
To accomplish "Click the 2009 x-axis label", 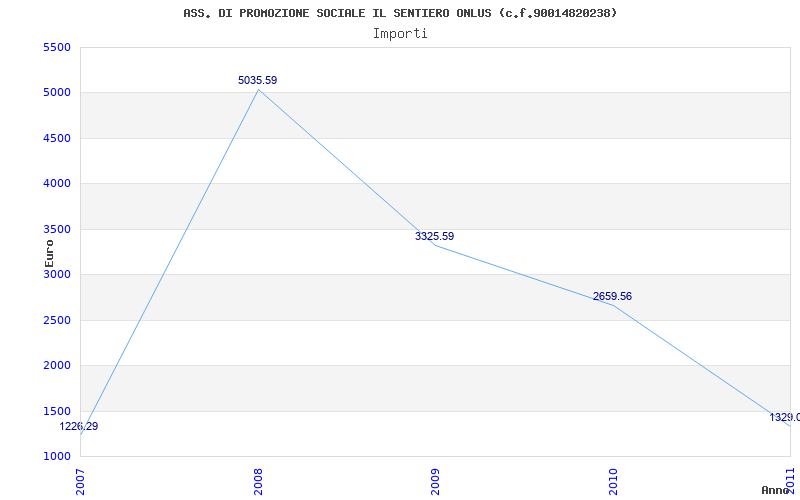I will [x=435, y=482].
